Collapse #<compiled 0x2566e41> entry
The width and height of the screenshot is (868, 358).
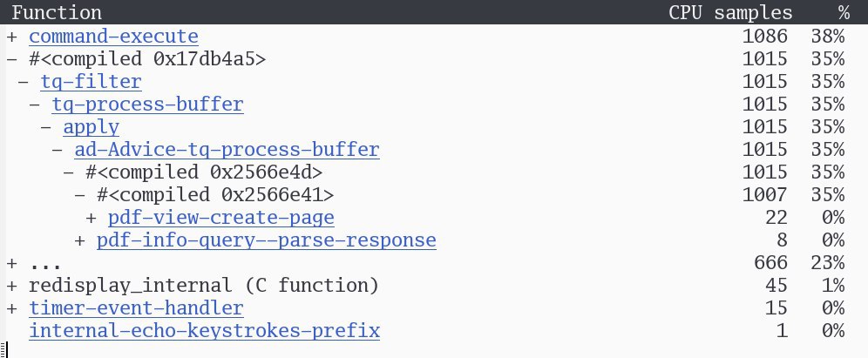[79, 195]
